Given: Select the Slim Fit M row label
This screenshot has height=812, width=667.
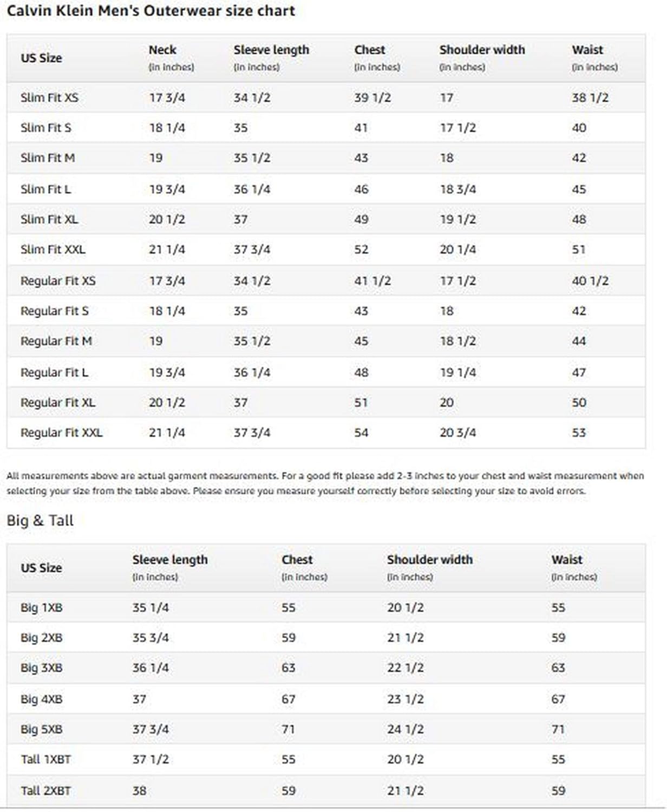Looking at the screenshot, I should (48, 158).
